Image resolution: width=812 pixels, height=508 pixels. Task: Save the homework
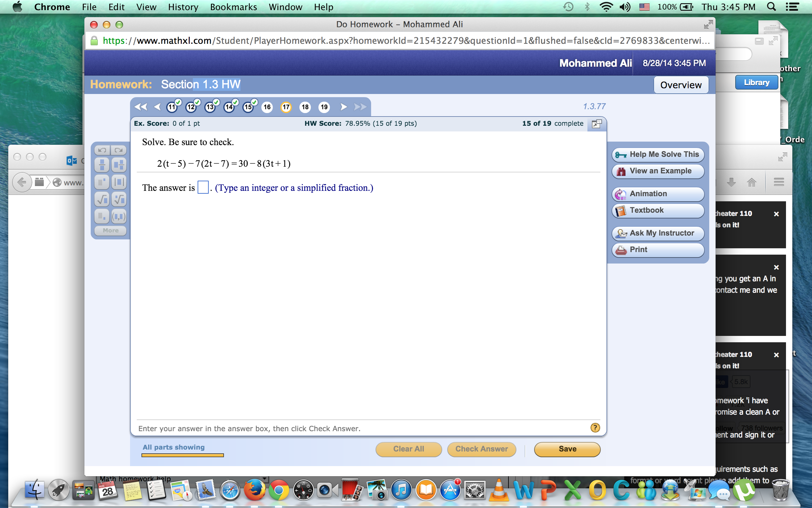click(x=567, y=449)
